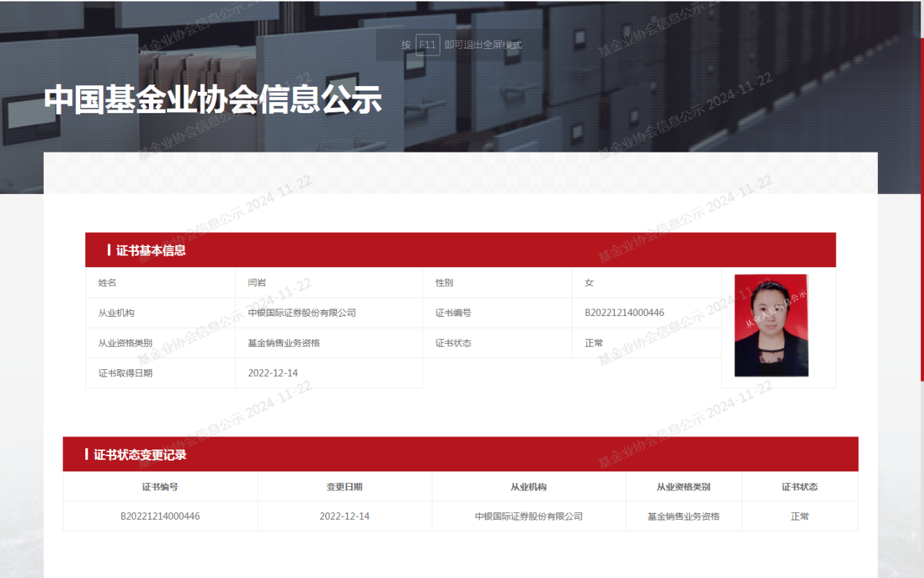Click the page title 中国基金业协会信息公示
This screenshot has width=924, height=578.
point(213,100)
